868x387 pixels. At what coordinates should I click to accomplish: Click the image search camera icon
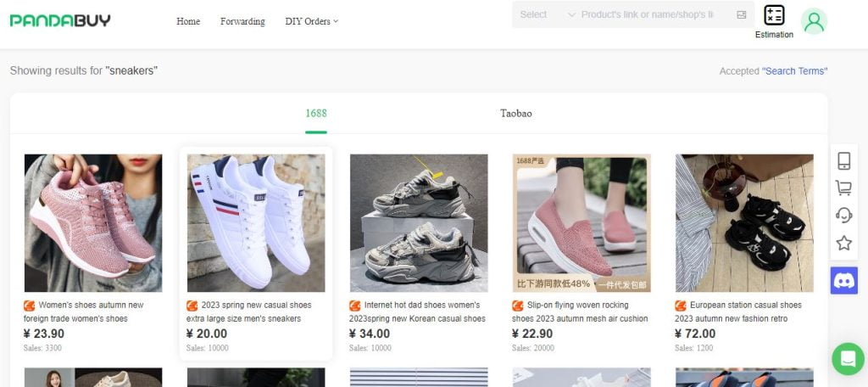point(742,14)
